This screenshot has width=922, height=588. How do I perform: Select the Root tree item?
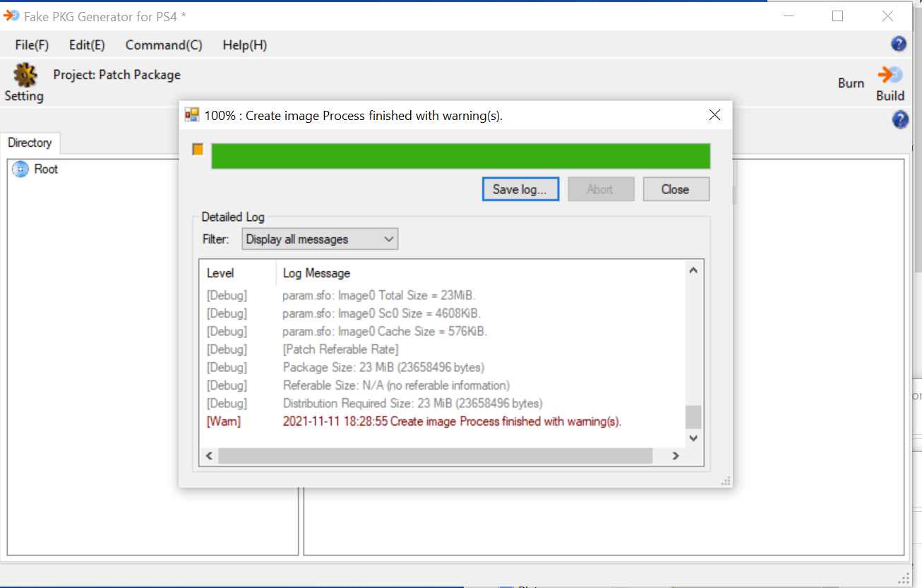click(46, 169)
